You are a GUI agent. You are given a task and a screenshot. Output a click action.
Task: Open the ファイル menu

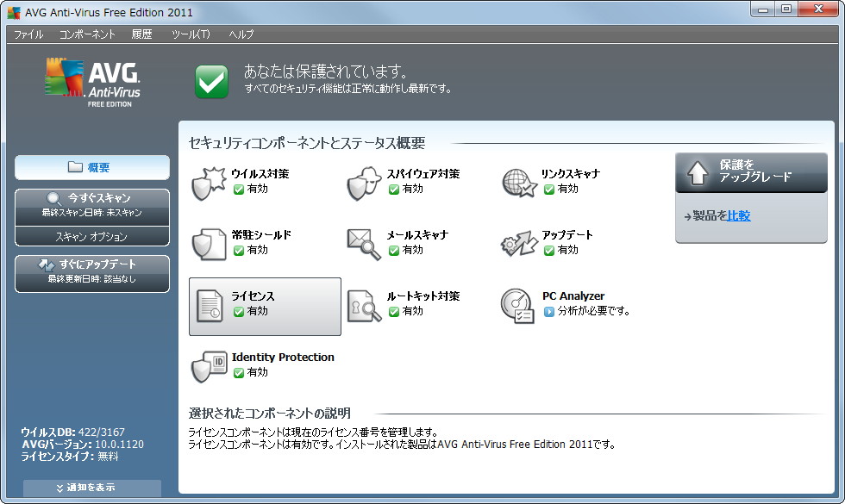coord(28,34)
